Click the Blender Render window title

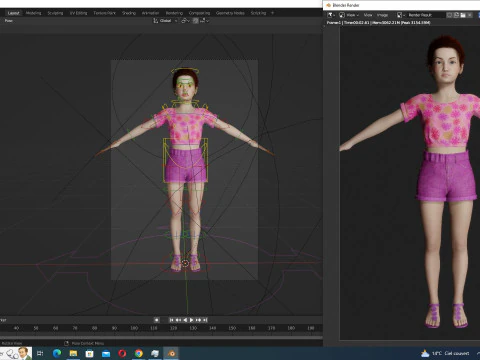pos(346,5)
